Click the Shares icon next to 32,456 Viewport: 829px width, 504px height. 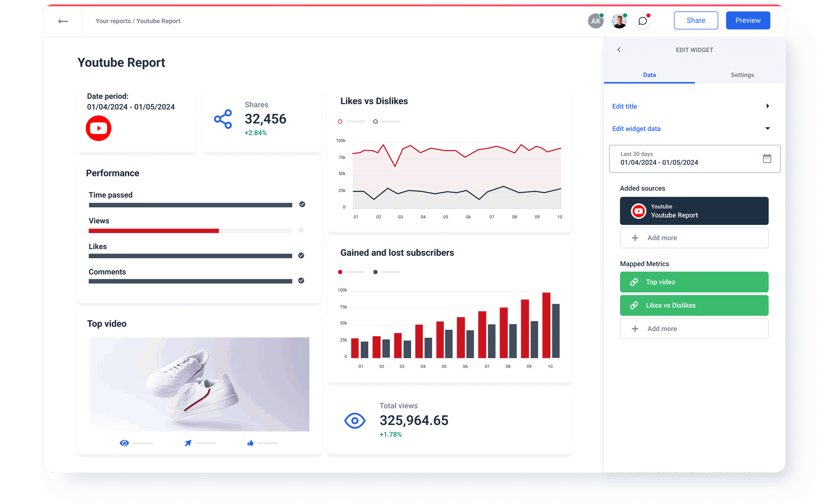[x=222, y=119]
